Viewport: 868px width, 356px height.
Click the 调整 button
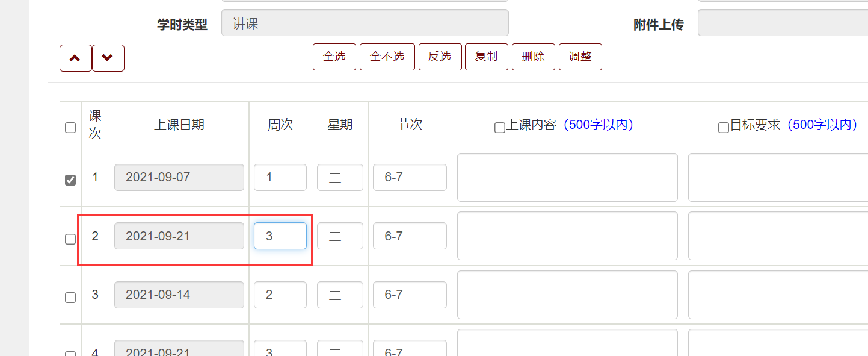click(x=580, y=57)
